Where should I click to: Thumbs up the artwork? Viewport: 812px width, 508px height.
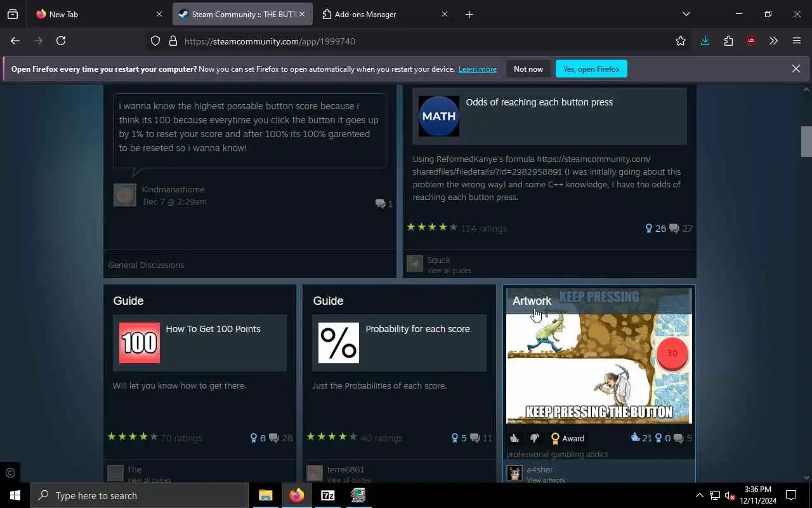514,438
